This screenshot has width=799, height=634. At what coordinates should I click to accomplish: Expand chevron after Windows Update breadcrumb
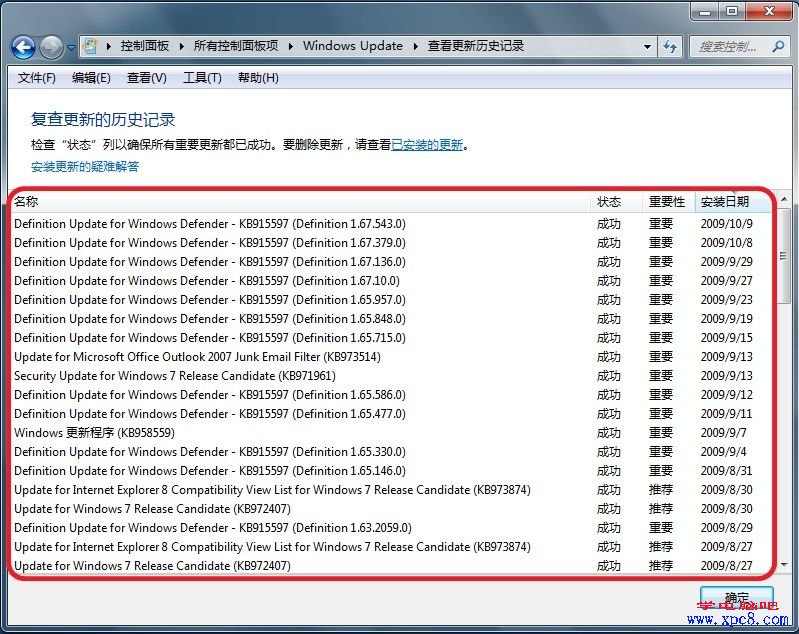pyautogui.click(x=415, y=46)
